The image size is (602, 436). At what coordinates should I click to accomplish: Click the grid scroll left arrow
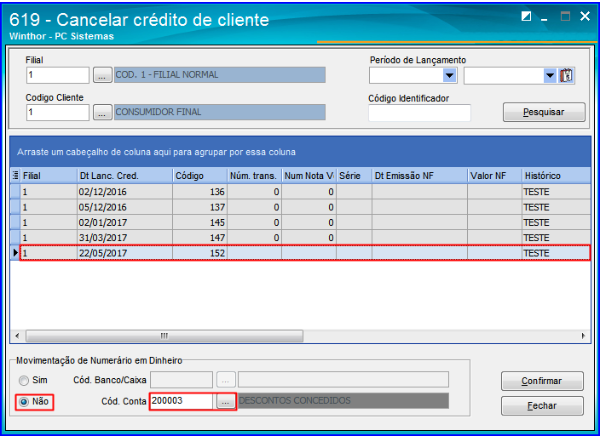pyautogui.click(x=17, y=336)
